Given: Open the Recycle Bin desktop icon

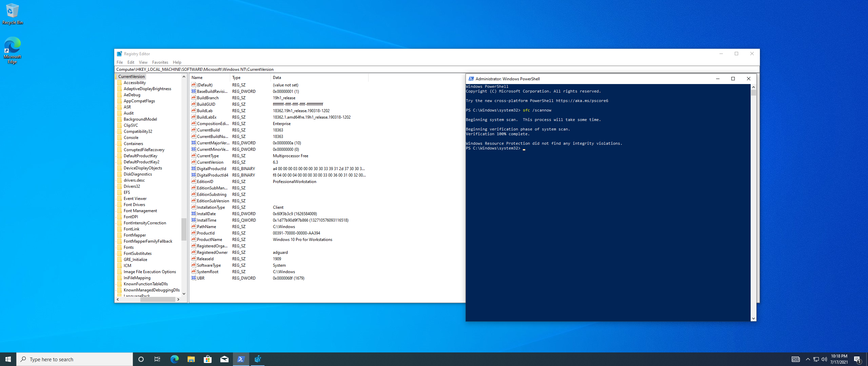Looking at the screenshot, I should point(12,14).
